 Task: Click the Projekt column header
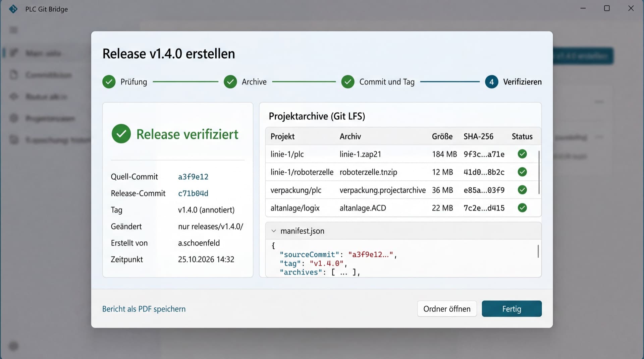[x=282, y=136]
